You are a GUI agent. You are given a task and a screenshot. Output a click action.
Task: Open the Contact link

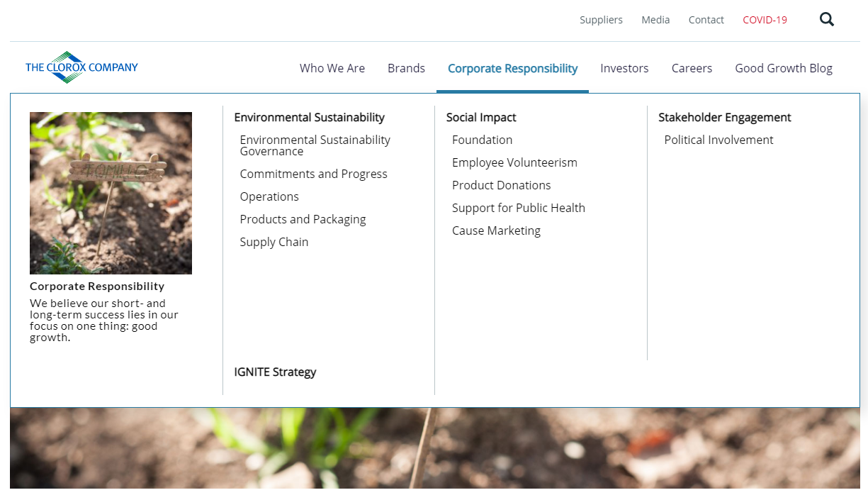click(x=706, y=20)
